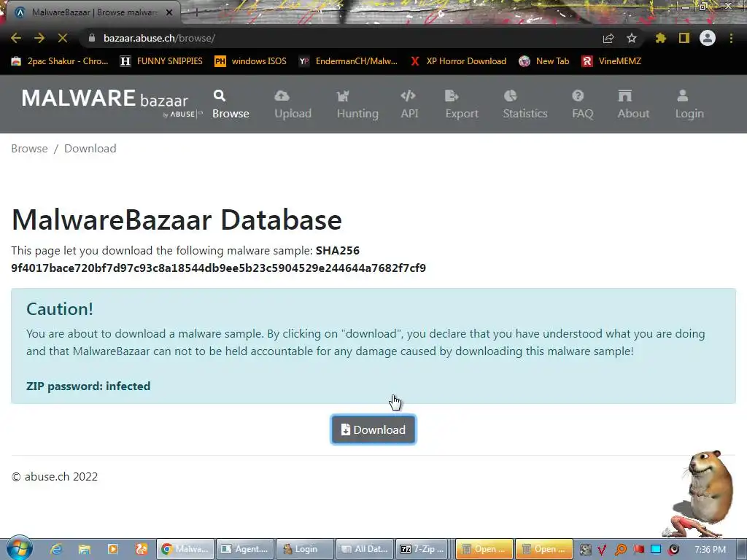Close the MalwareBazaar browser tab
747x560 pixels.
(x=169, y=12)
